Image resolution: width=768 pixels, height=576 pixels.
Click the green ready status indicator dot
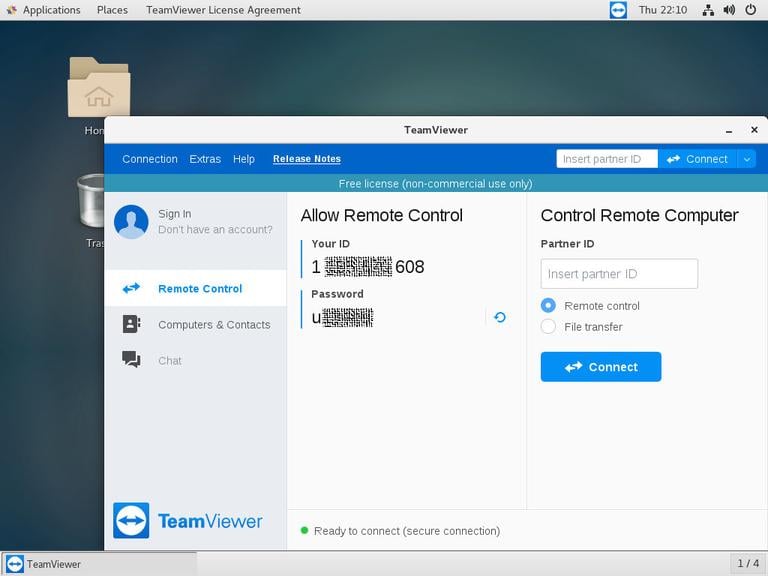[x=304, y=530]
